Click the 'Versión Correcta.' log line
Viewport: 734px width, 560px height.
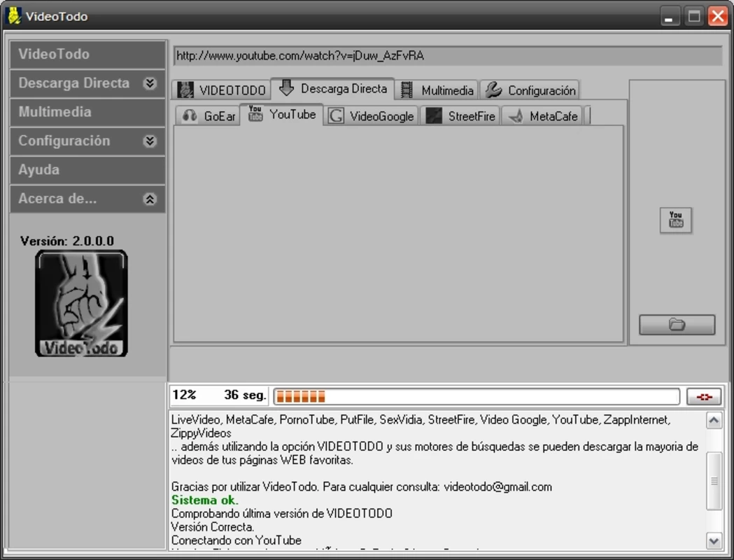point(213,527)
